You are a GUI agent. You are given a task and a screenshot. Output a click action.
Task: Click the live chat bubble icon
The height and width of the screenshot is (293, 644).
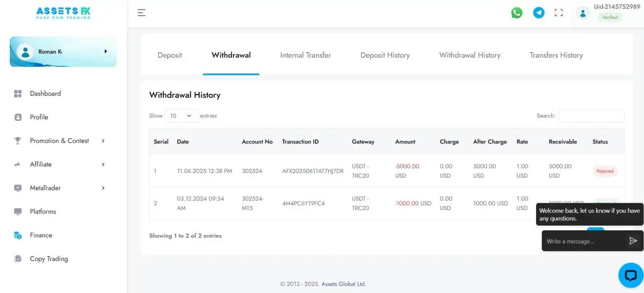(x=630, y=275)
